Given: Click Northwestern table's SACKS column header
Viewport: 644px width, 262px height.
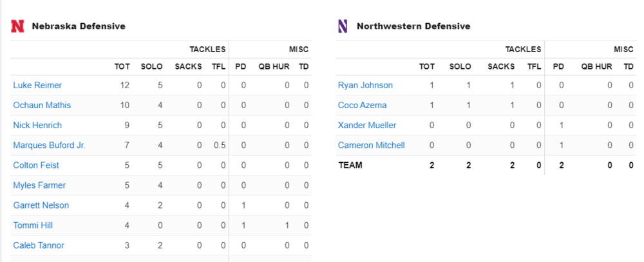Looking at the screenshot, I should 501,66.
